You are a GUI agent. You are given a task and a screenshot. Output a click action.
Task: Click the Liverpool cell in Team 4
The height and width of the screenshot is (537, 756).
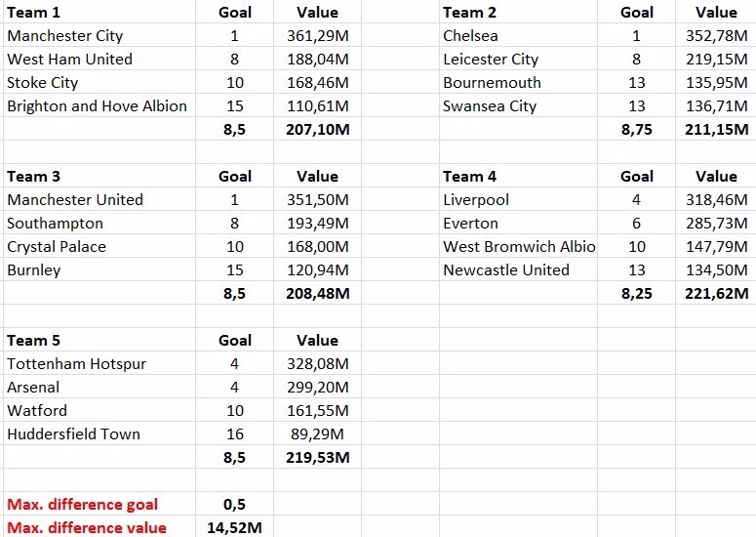pos(518,199)
